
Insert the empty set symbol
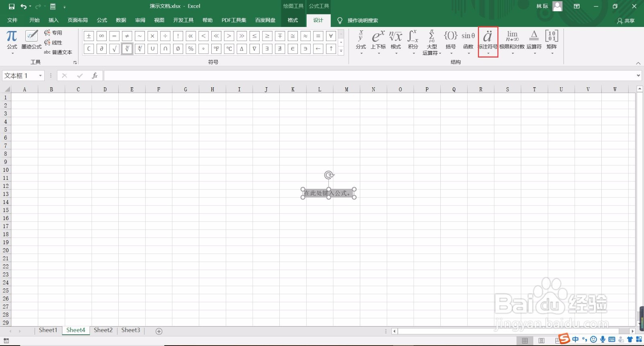178,49
